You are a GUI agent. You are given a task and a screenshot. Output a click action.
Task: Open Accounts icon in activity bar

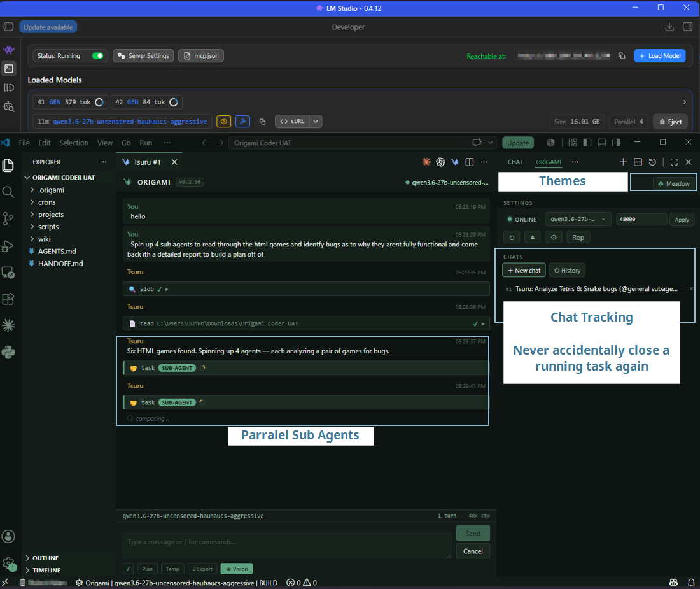pos(8,536)
